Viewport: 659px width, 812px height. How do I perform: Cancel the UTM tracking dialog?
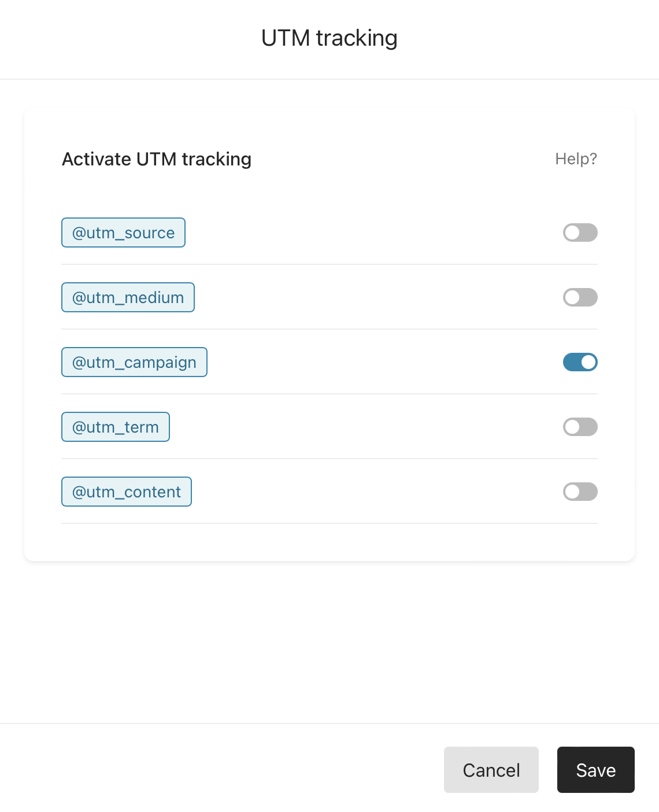(x=491, y=770)
